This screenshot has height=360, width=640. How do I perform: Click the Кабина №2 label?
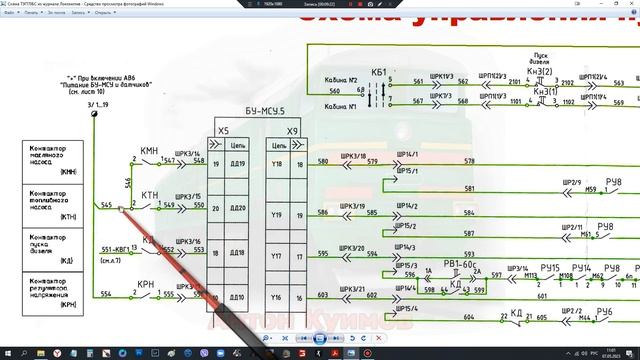[341, 80]
